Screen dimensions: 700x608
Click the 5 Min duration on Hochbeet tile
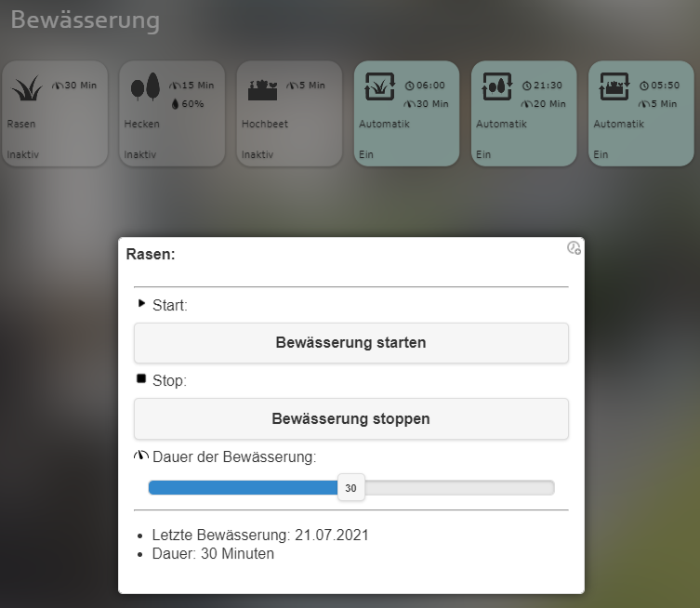point(312,86)
